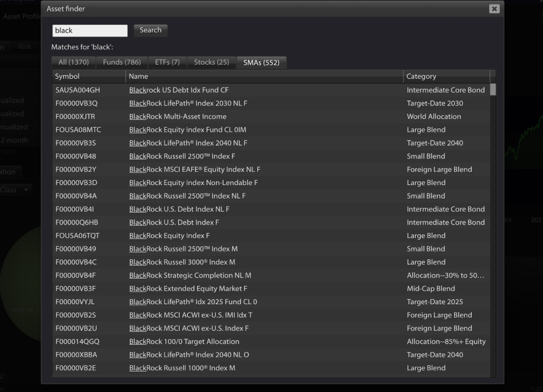Click the search text field containing 'black'

(90, 31)
